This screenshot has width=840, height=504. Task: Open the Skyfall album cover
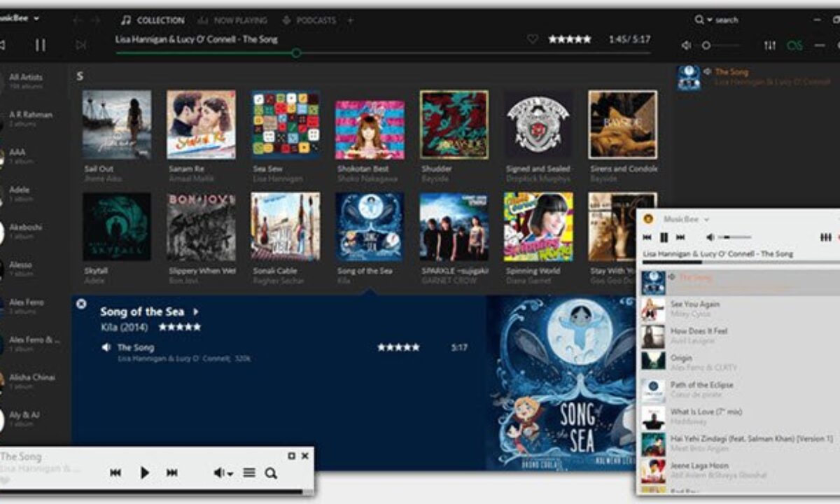point(117,227)
